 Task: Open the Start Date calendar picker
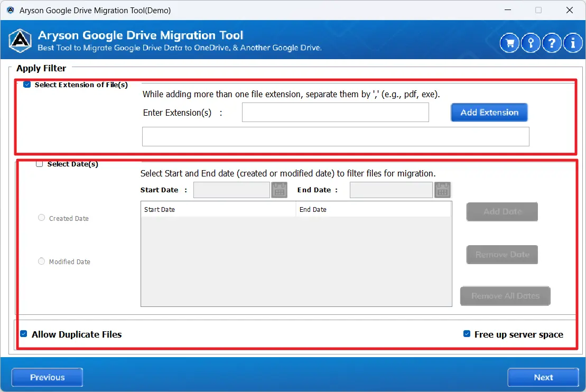coord(279,190)
